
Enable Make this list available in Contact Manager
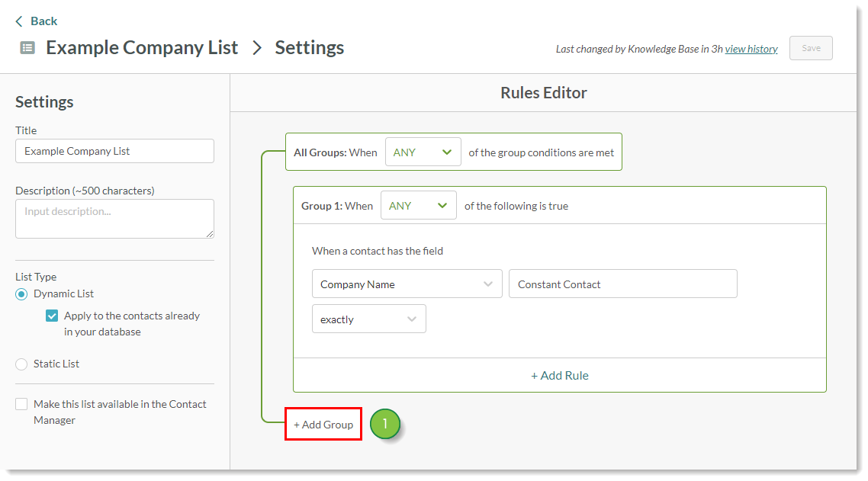coord(22,405)
